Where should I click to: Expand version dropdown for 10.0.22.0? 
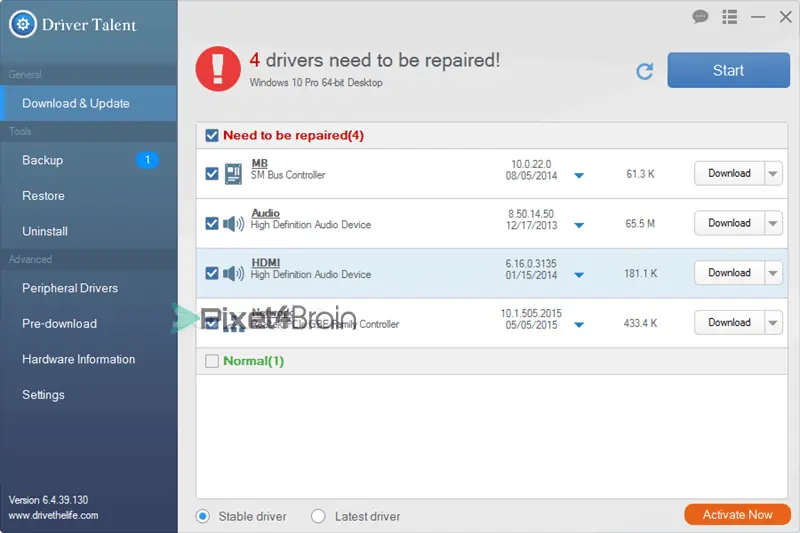(579, 175)
